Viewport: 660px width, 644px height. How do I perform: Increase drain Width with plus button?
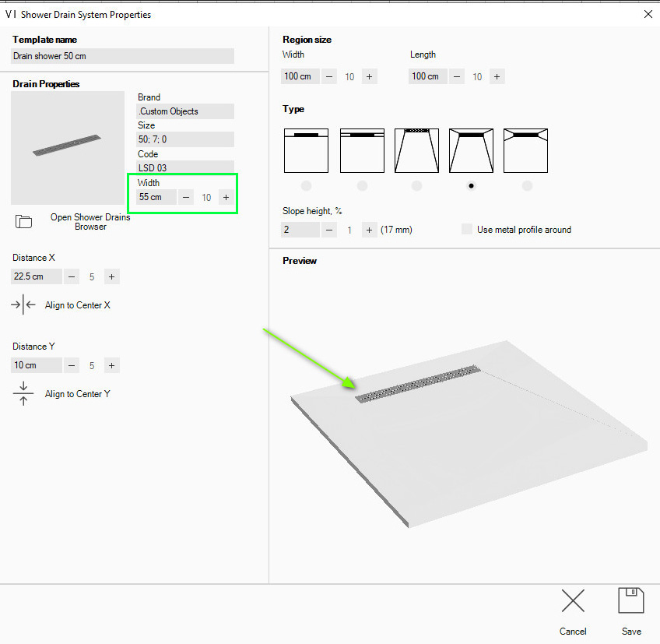pyautogui.click(x=226, y=197)
